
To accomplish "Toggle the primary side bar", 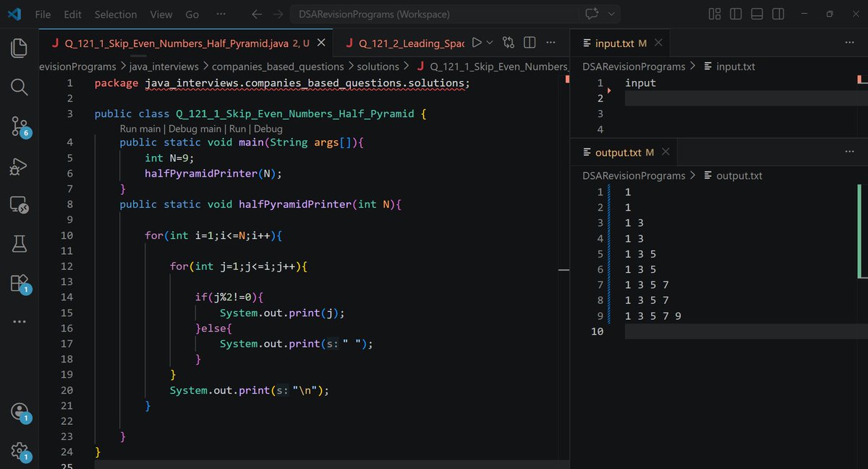I will coord(736,14).
